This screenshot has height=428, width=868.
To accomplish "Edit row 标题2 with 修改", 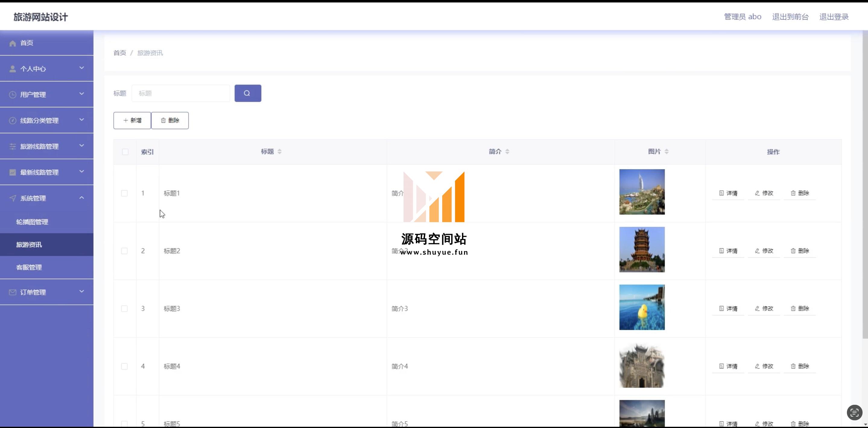I will tap(764, 251).
